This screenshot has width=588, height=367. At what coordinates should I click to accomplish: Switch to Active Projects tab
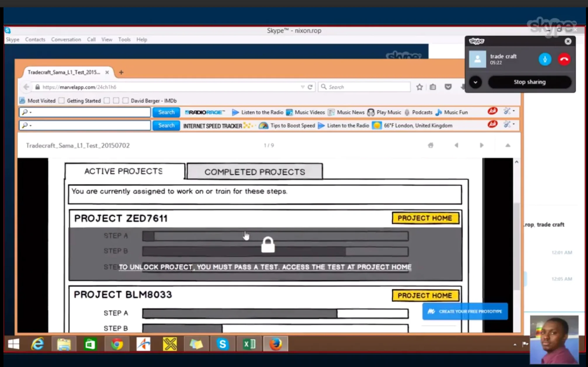(x=124, y=171)
